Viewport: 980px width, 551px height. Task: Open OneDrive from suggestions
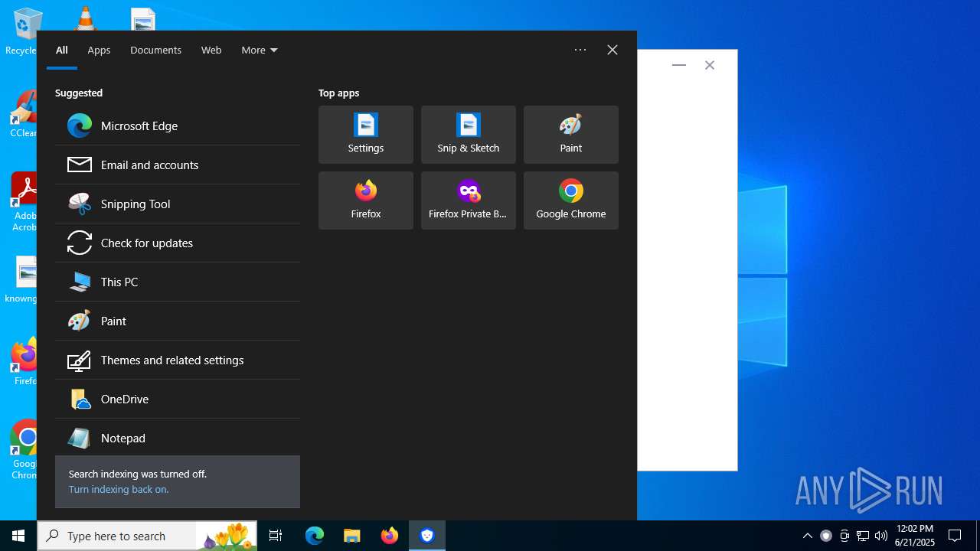click(178, 399)
